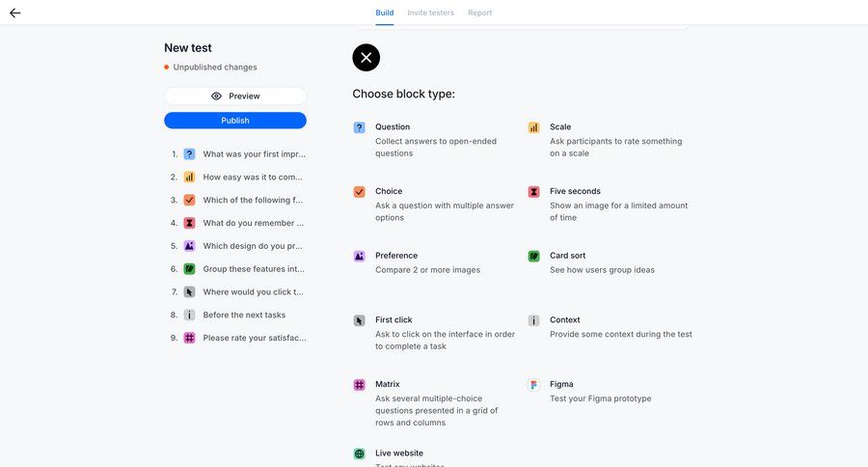Image resolution: width=868 pixels, height=467 pixels.
Task: Click the back arrow icon
Action: (14, 13)
